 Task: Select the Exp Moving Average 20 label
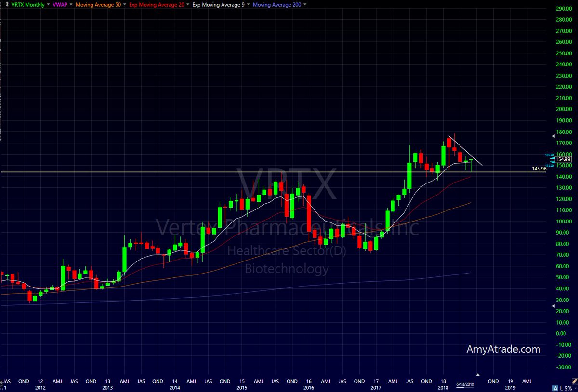tap(156, 5)
